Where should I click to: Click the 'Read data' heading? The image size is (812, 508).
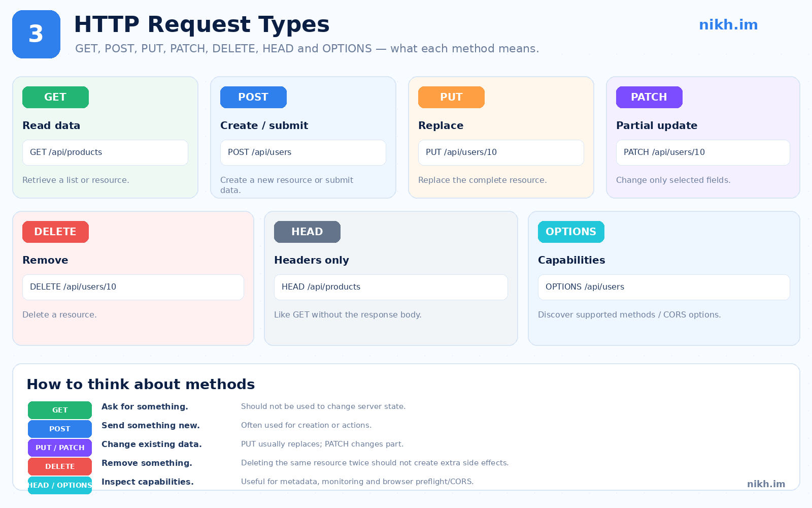(51, 125)
